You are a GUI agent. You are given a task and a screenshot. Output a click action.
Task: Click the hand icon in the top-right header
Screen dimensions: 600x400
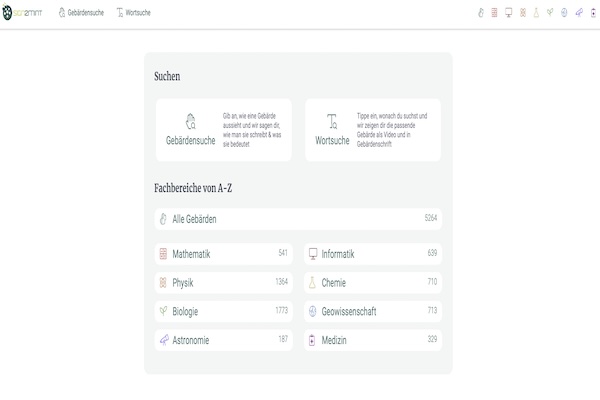[480, 13]
